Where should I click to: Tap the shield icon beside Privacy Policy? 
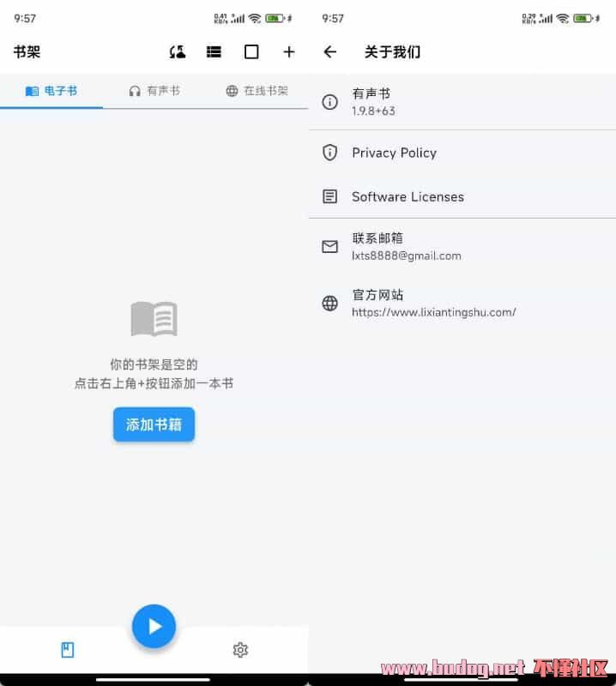(329, 153)
